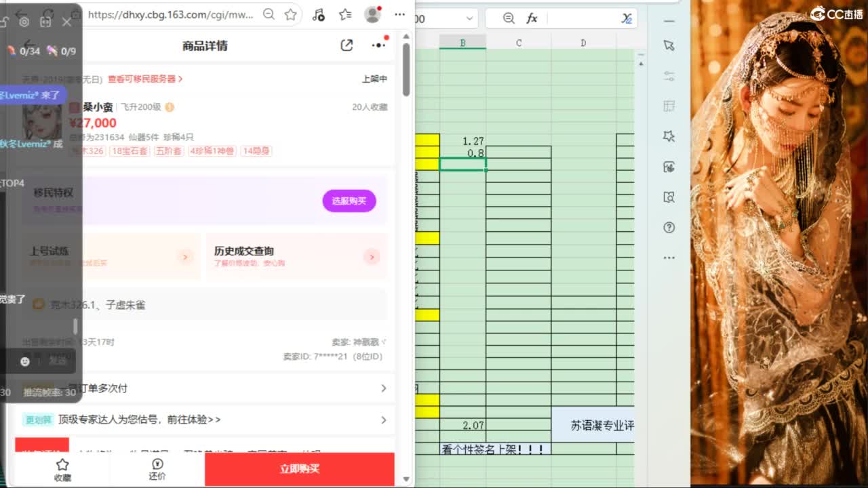Click the 收藏 star icon
Image resolution: width=868 pixels, height=488 pixels.
tap(62, 464)
